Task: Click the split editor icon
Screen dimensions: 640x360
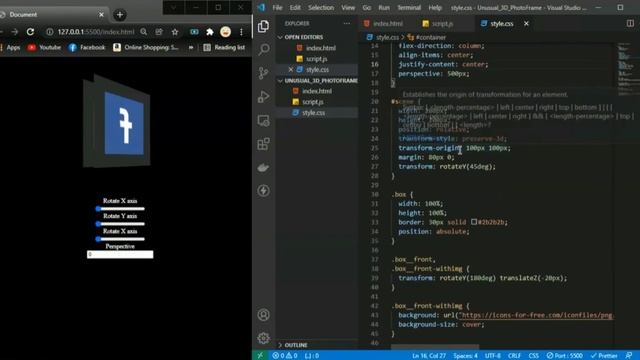Action: tap(630, 23)
